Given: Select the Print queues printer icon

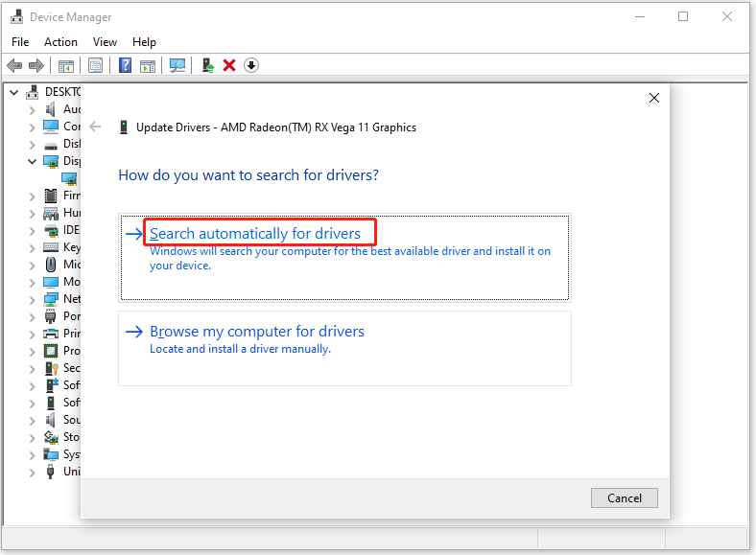Looking at the screenshot, I should pyautogui.click(x=51, y=334).
